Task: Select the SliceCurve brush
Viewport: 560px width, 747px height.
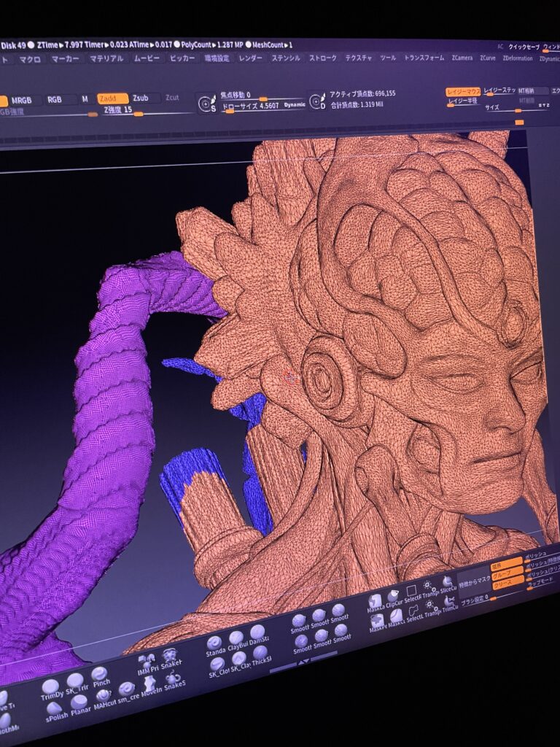Action: [448, 584]
